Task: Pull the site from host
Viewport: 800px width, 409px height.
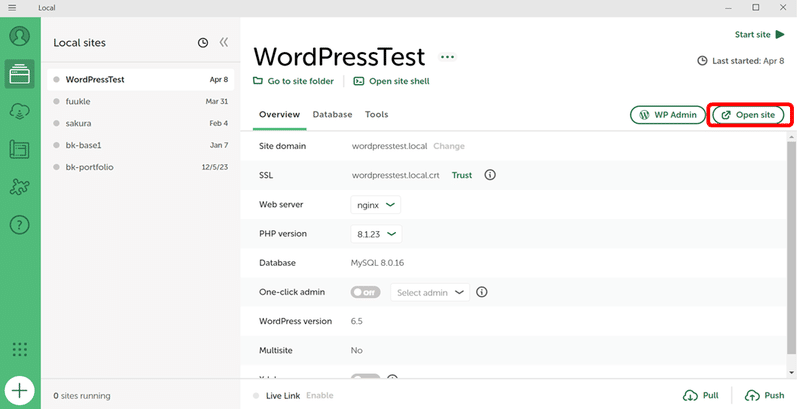Action: 701,395
